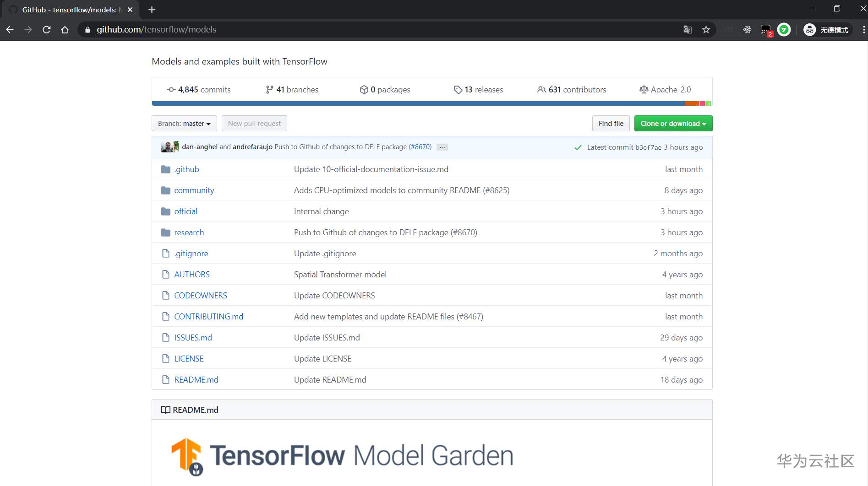Click the browser reload icon
Viewport: 868px width, 486px height.
(x=46, y=30)
